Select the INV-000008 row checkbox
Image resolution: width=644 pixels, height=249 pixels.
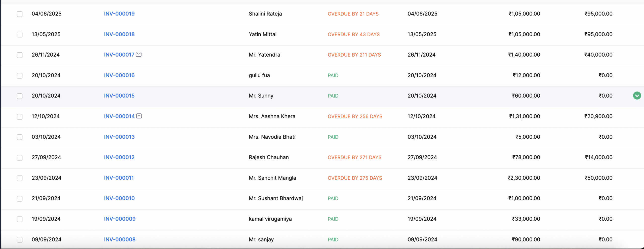click(20, 240)
